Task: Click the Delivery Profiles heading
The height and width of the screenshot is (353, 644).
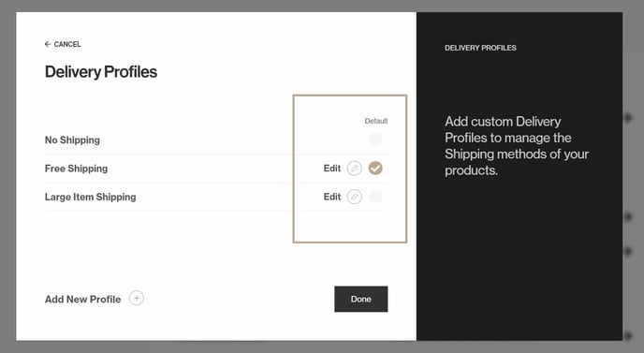Action: (x=101, y=72)
